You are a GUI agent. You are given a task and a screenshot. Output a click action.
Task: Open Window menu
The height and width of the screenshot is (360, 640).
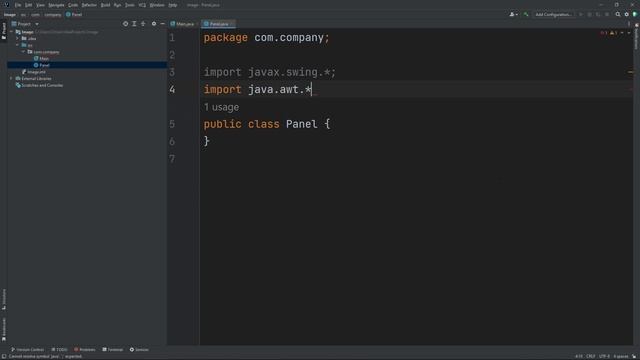point(157,5)
